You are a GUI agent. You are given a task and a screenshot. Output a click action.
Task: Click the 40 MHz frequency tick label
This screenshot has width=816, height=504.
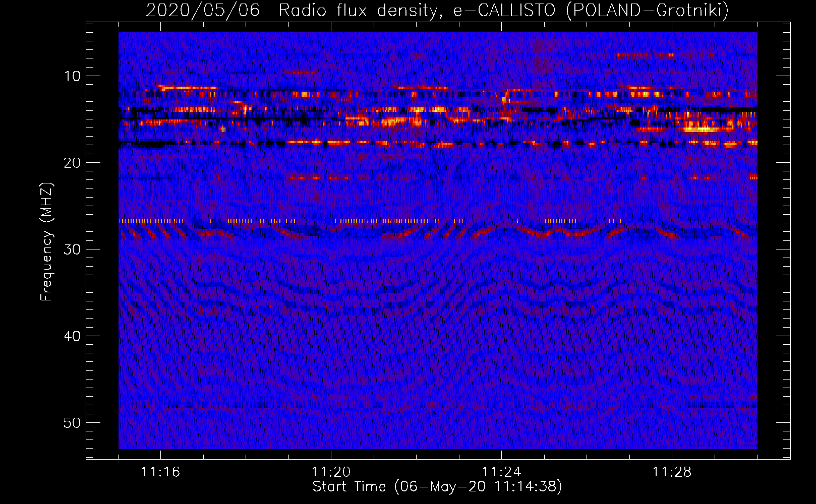73,336
